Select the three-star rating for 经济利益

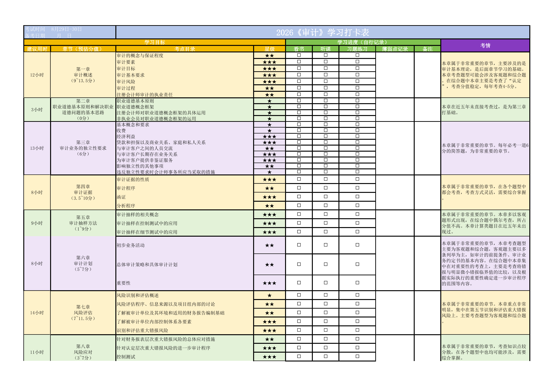point(269,136)
